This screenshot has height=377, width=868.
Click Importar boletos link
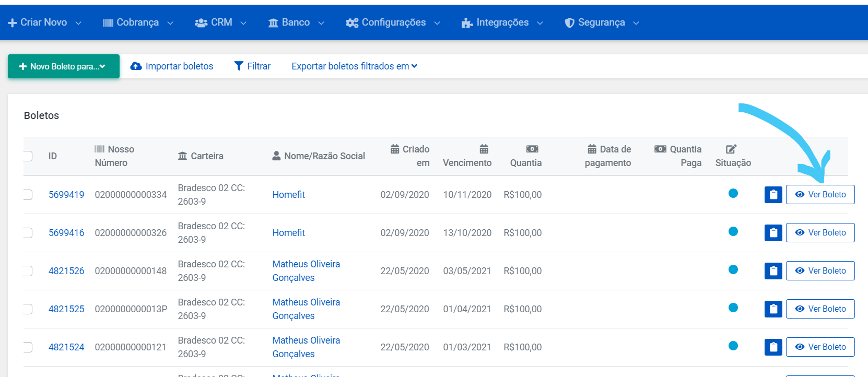click(x=172, y=66)
